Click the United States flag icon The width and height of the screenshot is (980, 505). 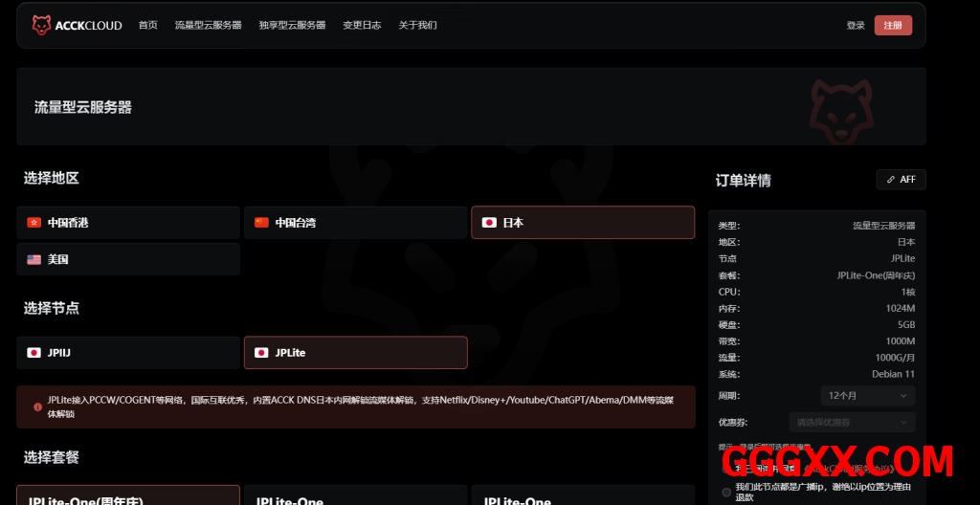[33, 259]
